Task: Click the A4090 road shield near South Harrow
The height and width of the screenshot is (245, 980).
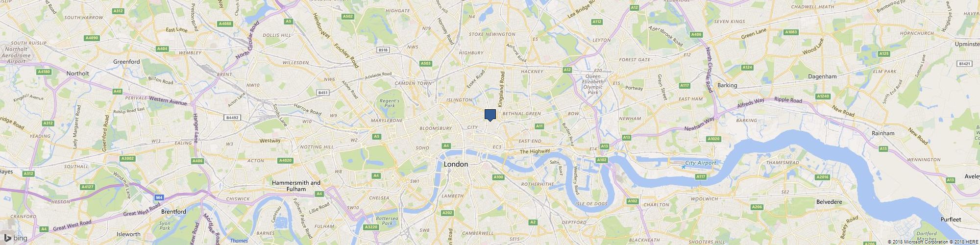Action: click(92, 38)
